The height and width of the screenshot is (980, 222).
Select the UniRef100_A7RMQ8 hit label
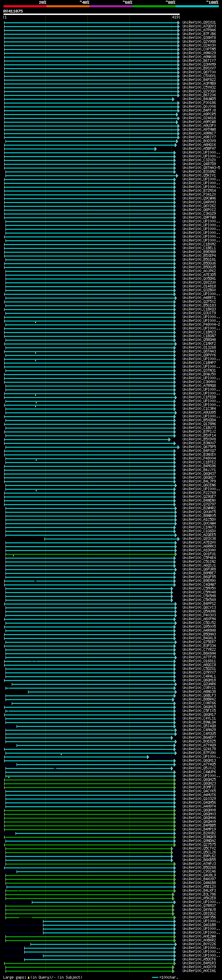coord(199,386)
